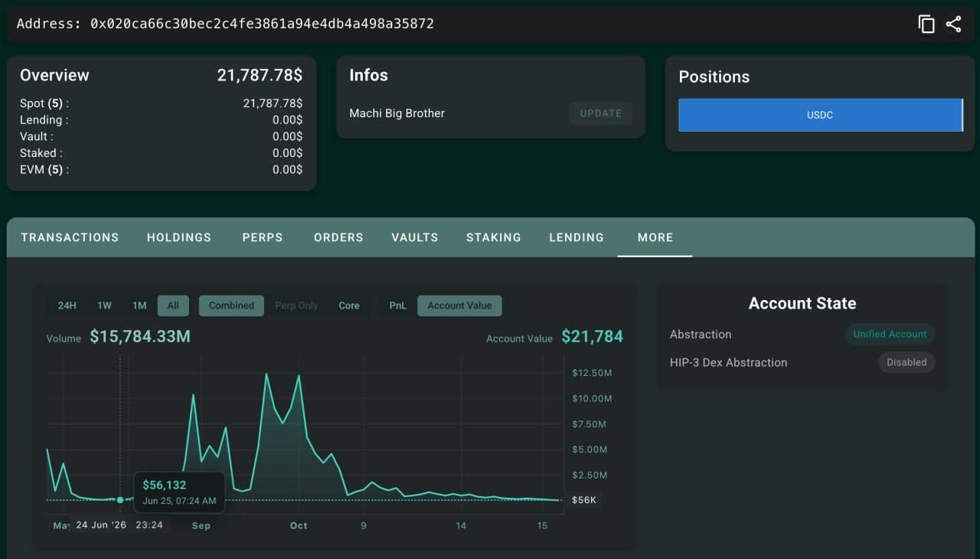Set chart range to 1W
The height and width of the screenshot is (559, 980).
pyautogui.click(x=104, y=306)
